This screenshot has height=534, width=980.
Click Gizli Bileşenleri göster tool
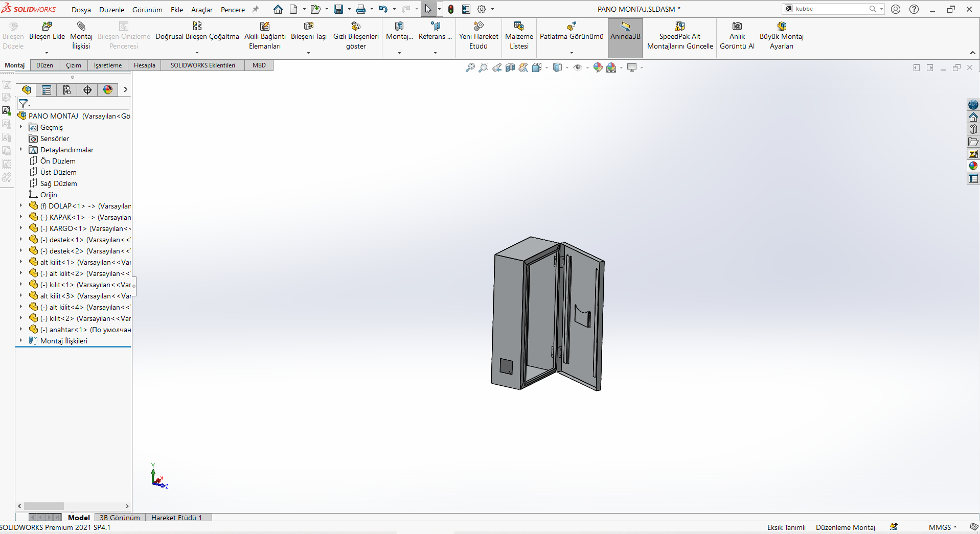[x=356, y=36]
